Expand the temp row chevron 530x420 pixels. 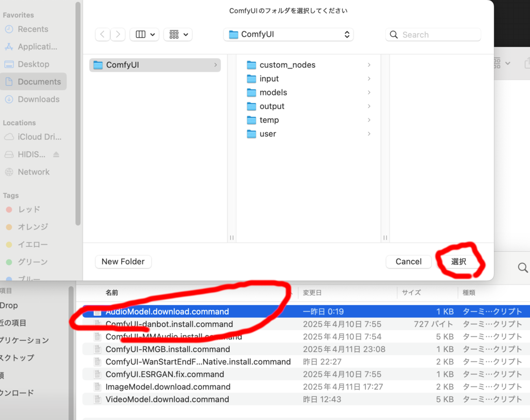click(x=369, y=121)
